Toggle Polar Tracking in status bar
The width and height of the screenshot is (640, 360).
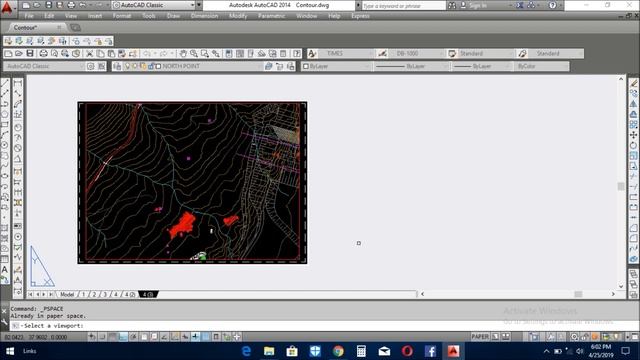click(133, 337)
